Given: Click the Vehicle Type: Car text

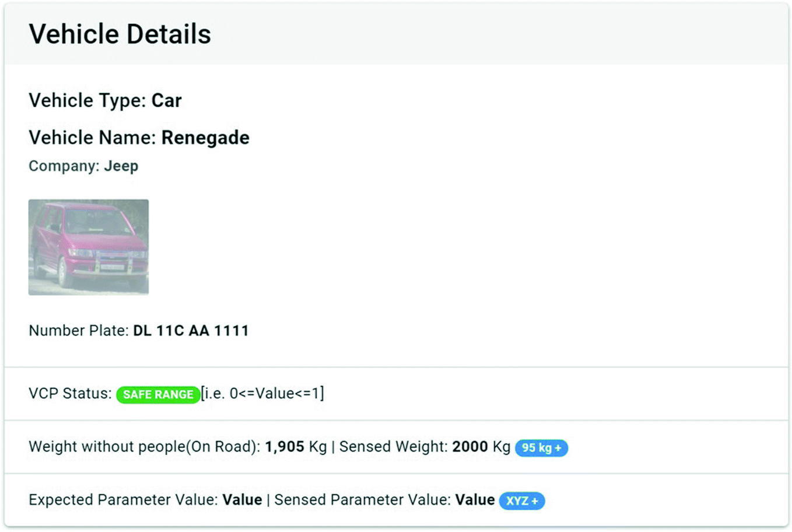Looking at the screenshot, I should [x=105, y=100].
